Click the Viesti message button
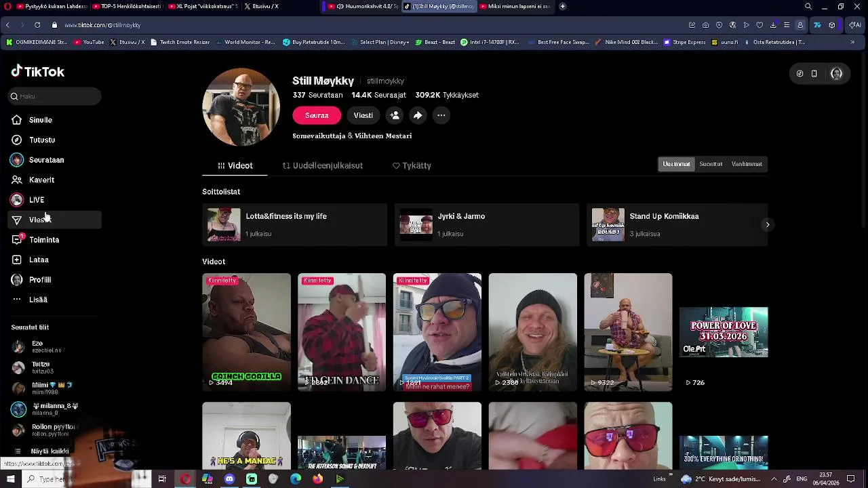868x488 pixels. (363, 115)
